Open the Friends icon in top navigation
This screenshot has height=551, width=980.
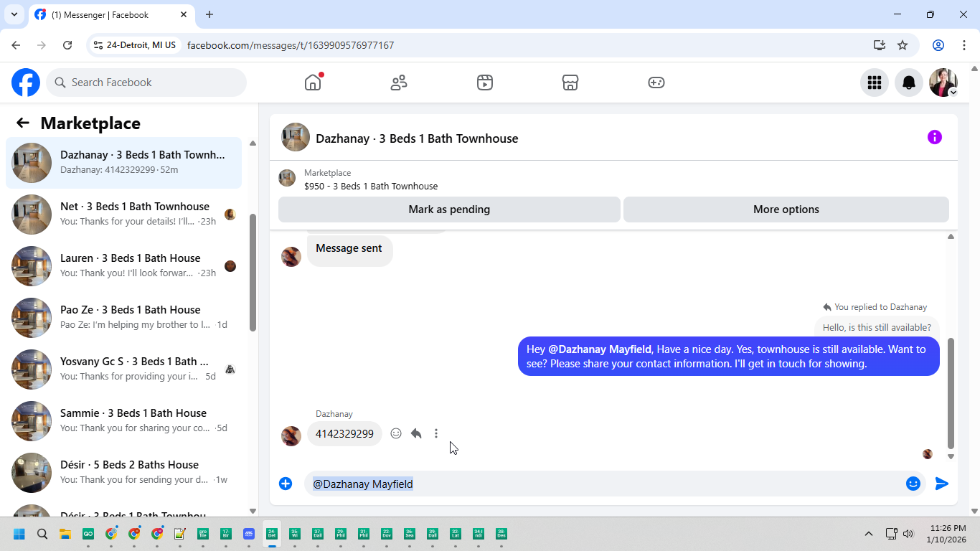pos(399,83)
